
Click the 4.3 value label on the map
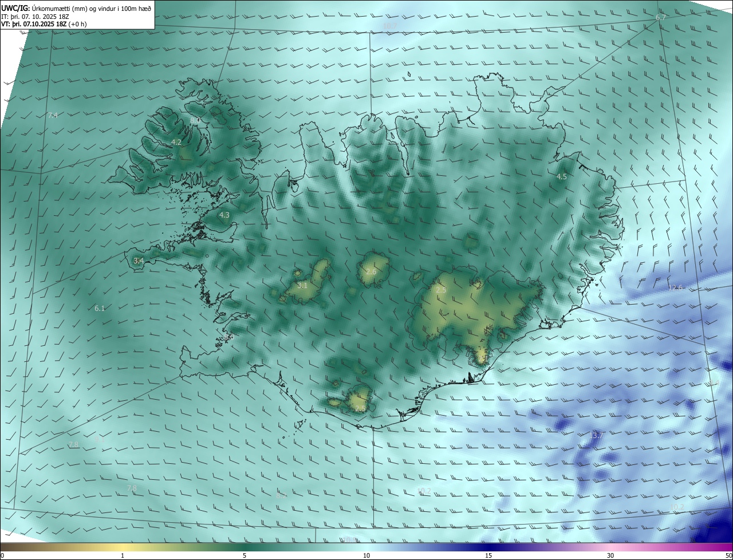click(x=224, y=215)
